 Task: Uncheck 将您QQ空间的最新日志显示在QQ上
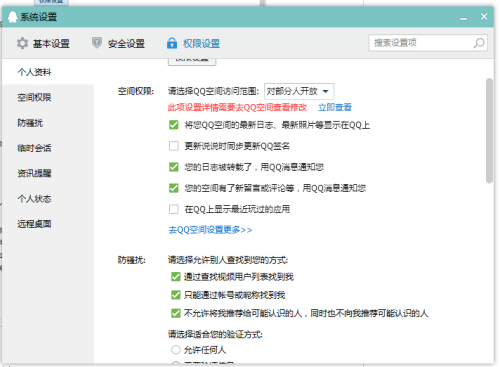[174, 125]
